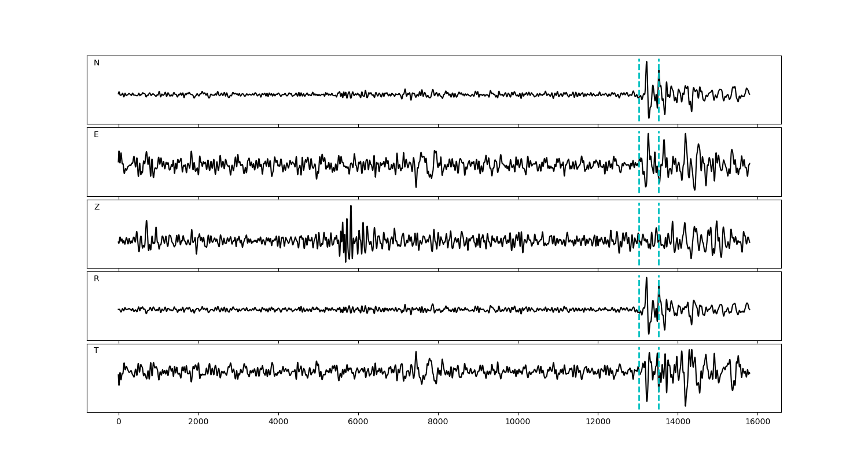This screenshot has width=868, height=463.
Task: Click the N component panel label
Action: [97, 63]
